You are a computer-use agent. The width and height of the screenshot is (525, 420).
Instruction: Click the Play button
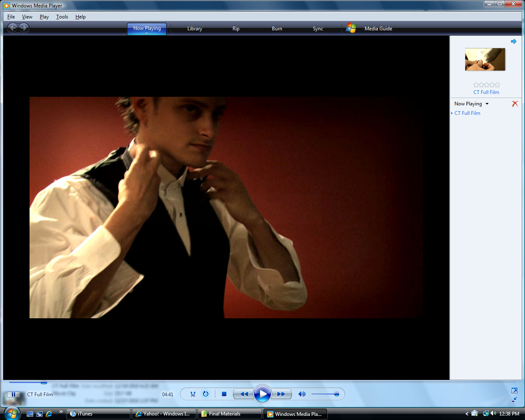tap(262, 394)
